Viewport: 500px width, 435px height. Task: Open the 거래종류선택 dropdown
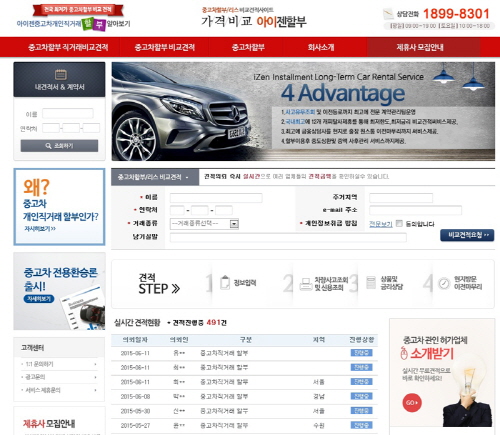[x=204, y=224]
